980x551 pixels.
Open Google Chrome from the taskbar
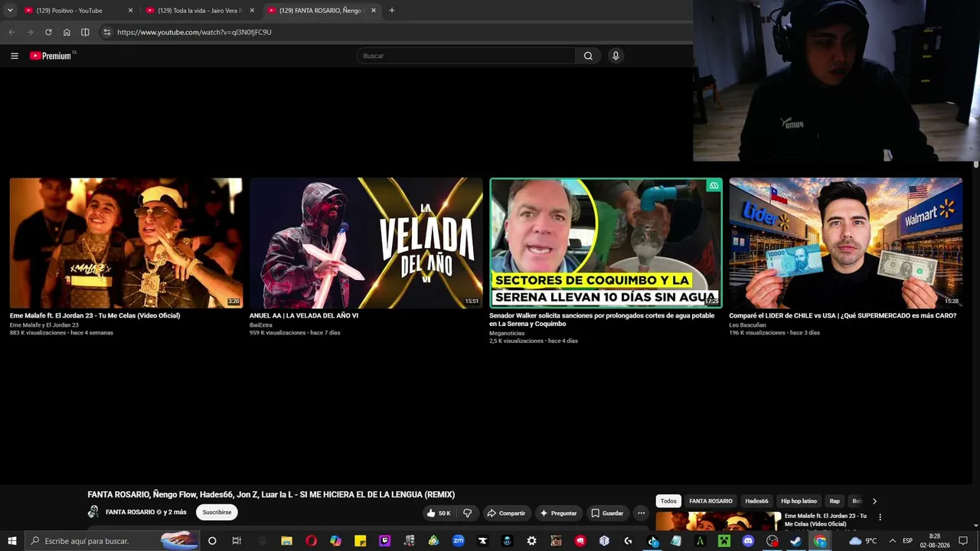click(820, 541)
